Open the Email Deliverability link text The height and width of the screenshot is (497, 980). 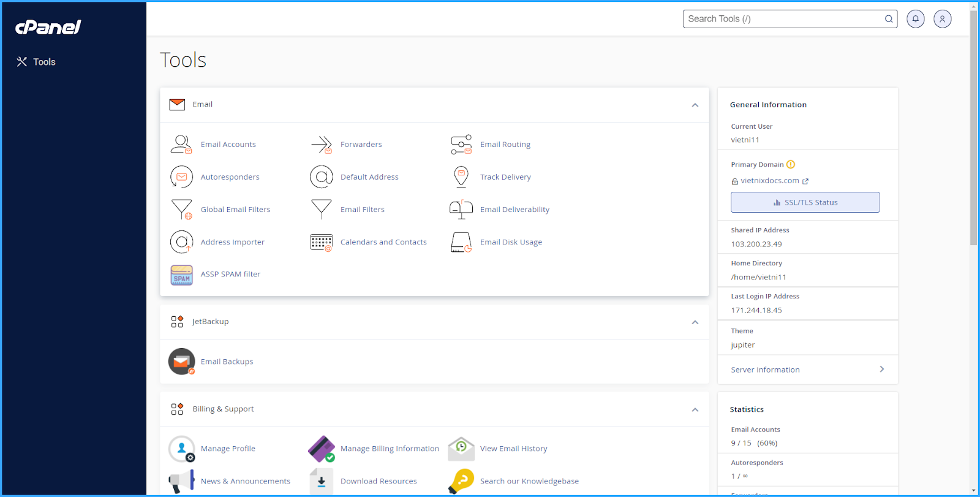coord(515,210)
